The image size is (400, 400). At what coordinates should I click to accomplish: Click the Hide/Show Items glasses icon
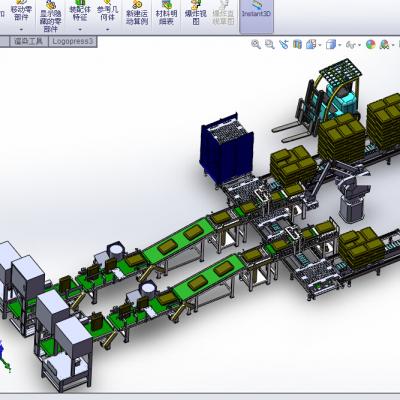(351, 44)
